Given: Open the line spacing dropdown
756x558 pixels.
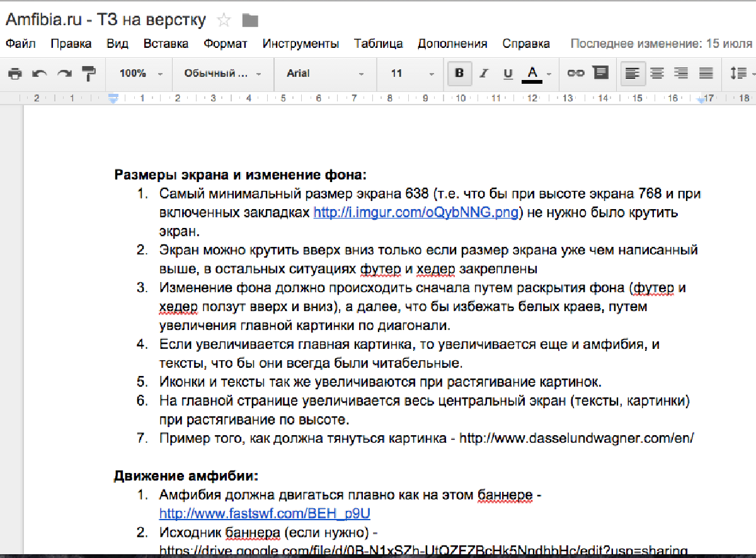Looking at the screenshot, I should pyautogui.click(x=741, y=74).
